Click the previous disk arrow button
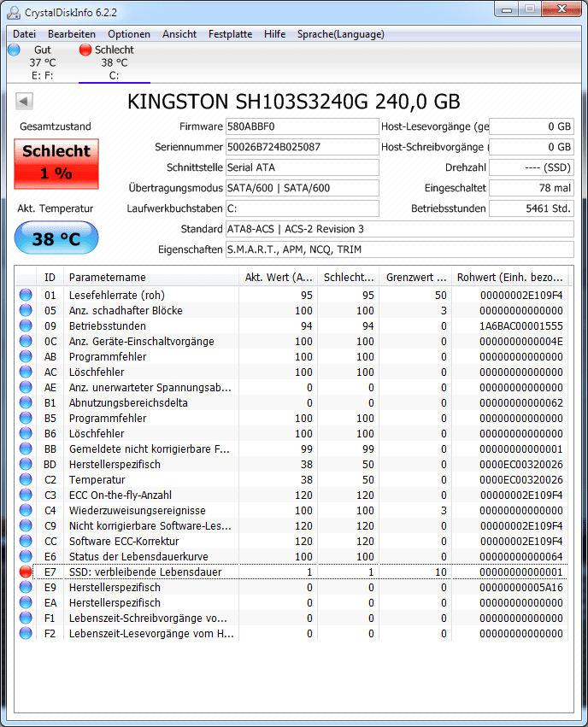The width and height of the screenshot is (588, 727). (24, 101)
